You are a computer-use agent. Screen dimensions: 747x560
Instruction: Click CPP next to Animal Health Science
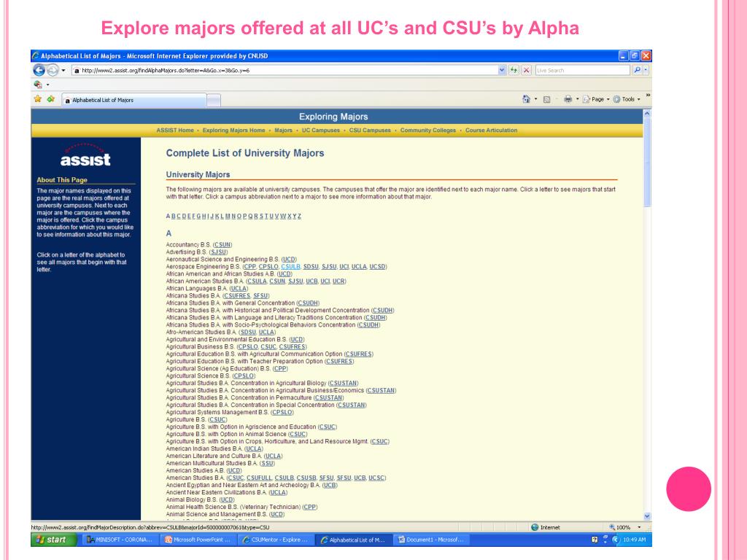pyautogui.click(x=309, y=507)
